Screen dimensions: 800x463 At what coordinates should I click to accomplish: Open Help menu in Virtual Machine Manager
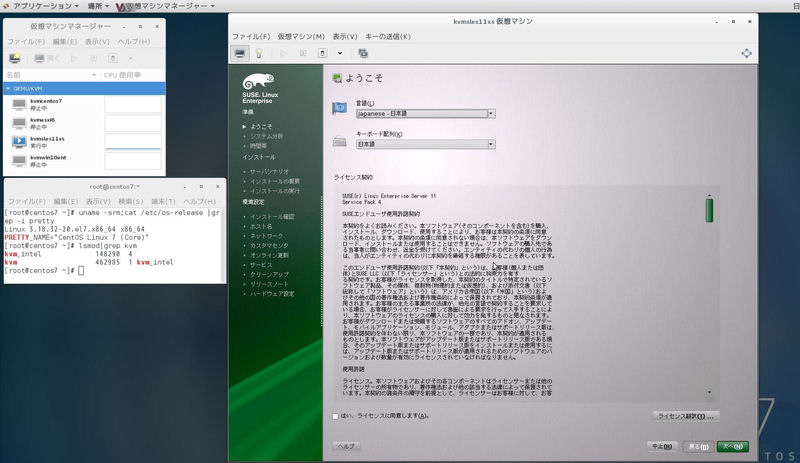pyautogui.click(x=134, y=42)
